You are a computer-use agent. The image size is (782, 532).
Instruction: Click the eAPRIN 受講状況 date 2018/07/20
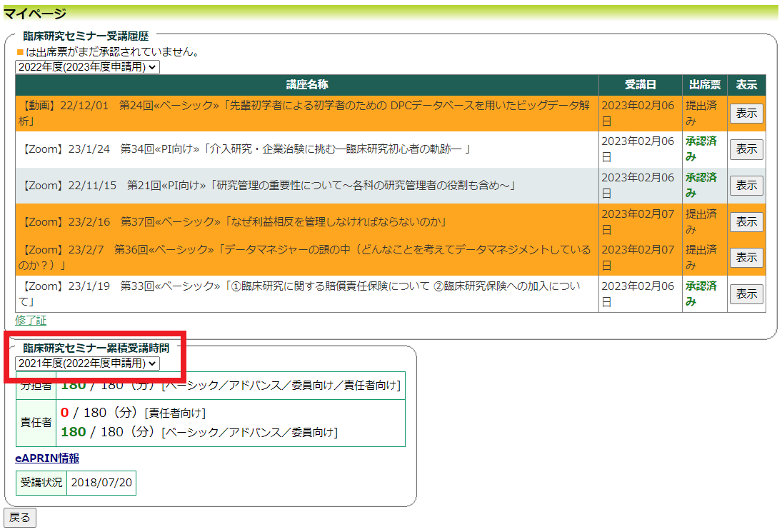point(101,483)
